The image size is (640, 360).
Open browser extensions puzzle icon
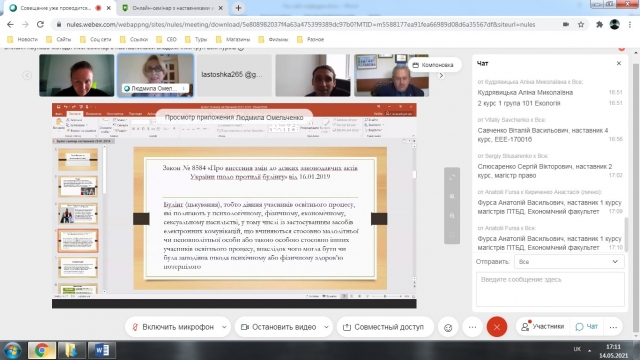click(599, 24)
